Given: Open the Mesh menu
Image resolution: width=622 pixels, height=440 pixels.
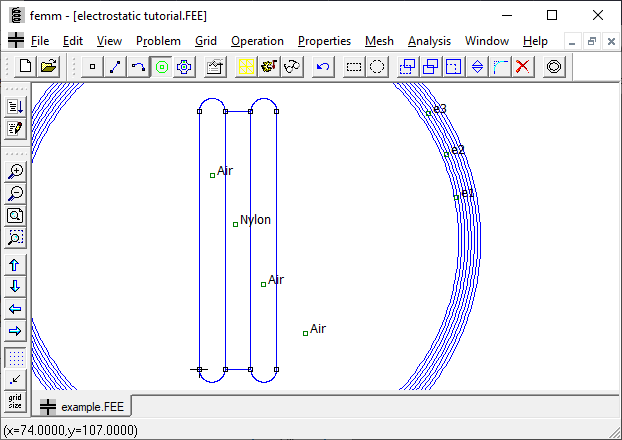Looking at the screenshot, I should (x=379, y=41).
